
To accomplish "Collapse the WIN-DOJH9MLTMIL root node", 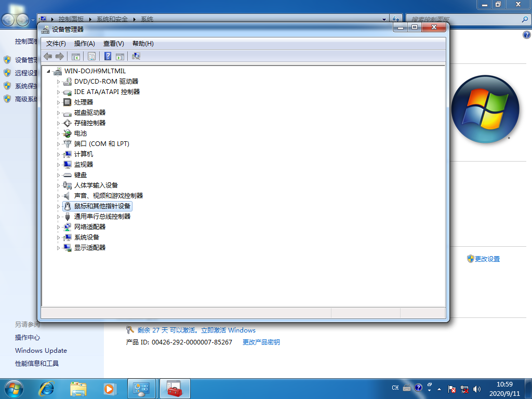I will point(49,71).
